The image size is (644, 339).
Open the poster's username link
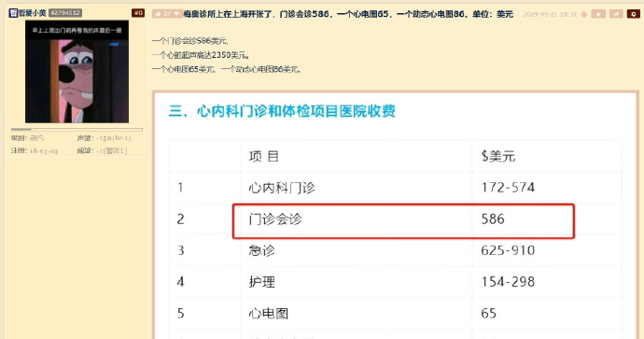(32, 13)
